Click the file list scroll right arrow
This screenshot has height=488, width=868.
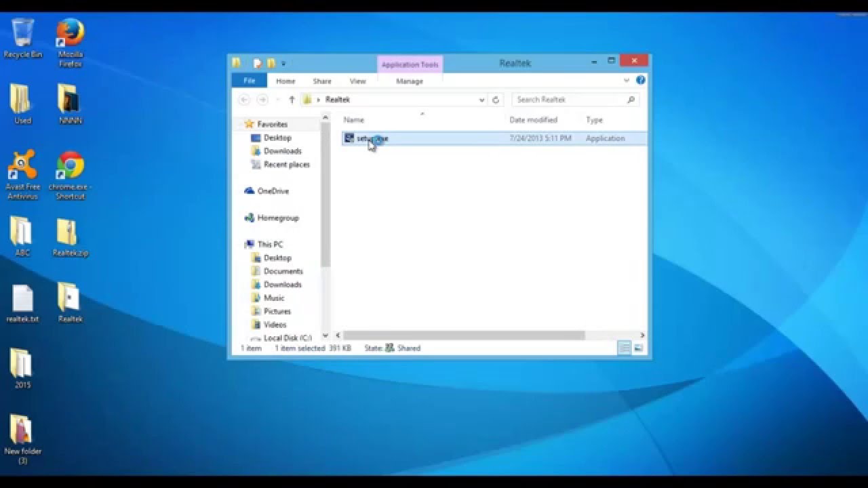pyautogui.click(x=642, y=335)
